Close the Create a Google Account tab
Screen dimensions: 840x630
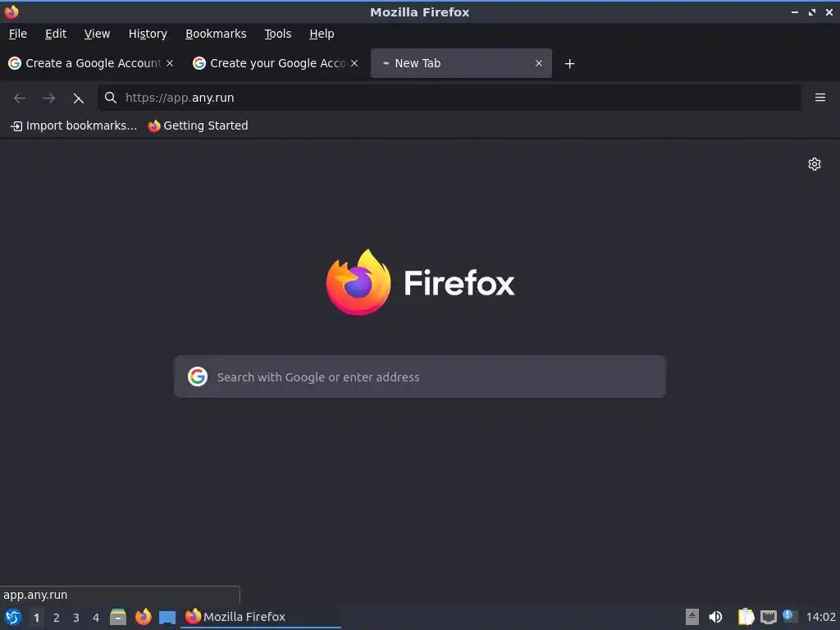coord(170,63)
